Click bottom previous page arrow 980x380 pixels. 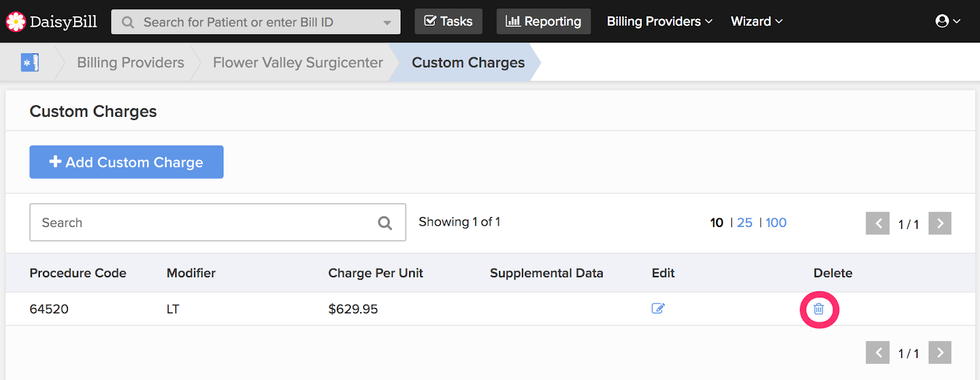[x=877, y=352]
